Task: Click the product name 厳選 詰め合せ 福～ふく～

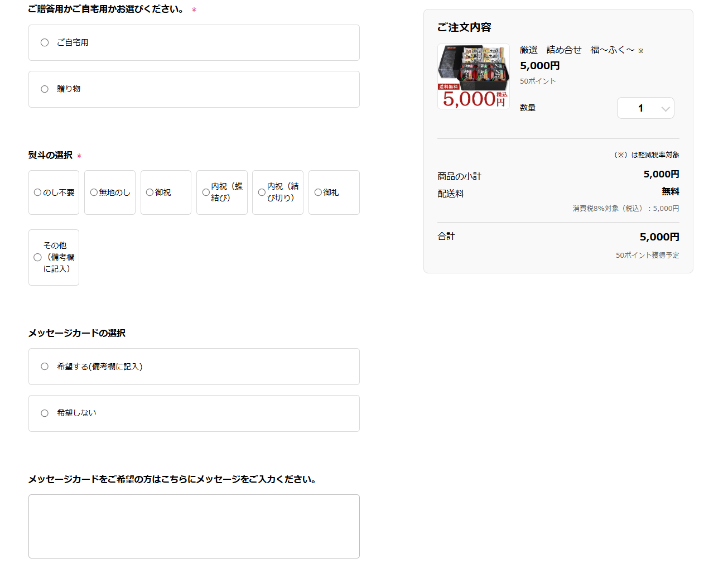Action: click(x=577, y=50)
